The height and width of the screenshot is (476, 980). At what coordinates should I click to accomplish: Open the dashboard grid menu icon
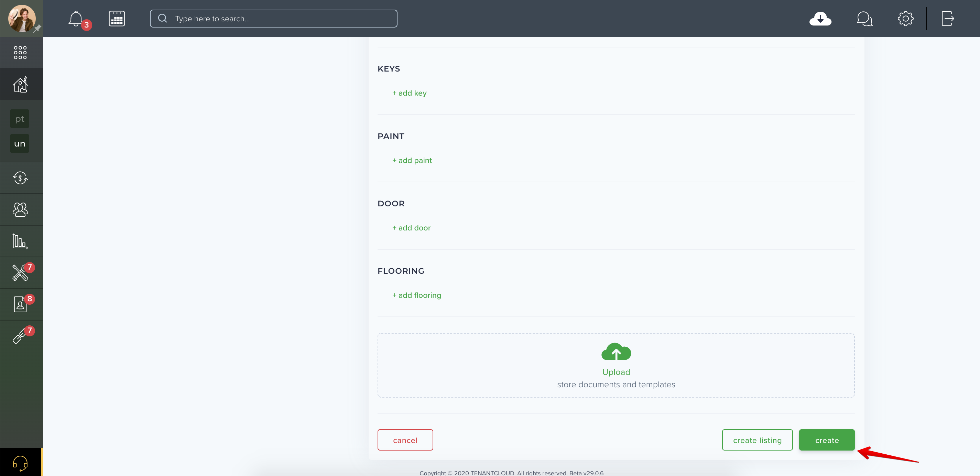(20, 53)
